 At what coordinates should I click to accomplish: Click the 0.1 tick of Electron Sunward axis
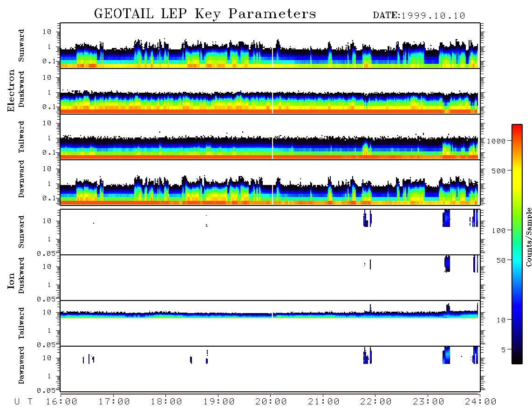coord(48,61)
